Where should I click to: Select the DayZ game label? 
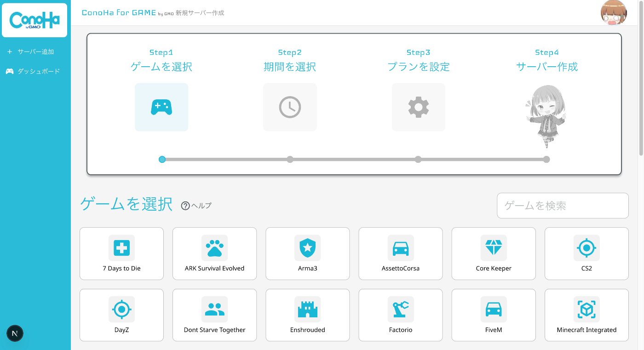pos(121,330)
